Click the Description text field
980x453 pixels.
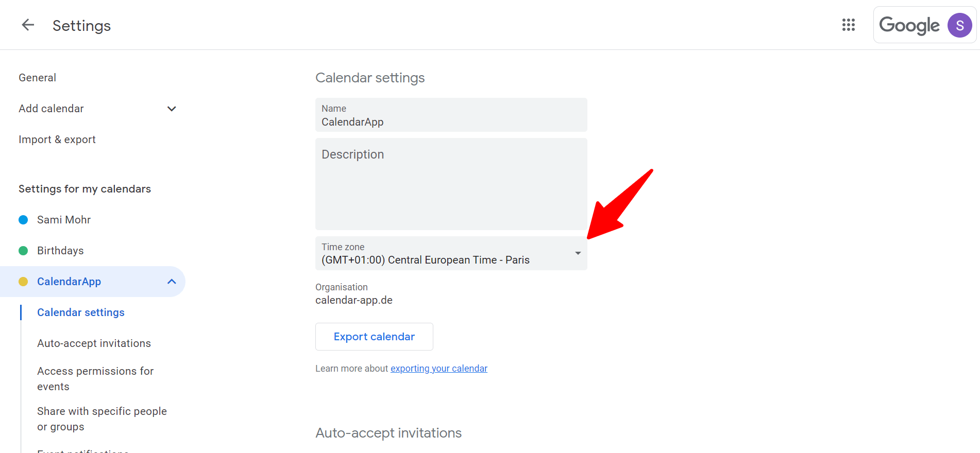[x=451, y=184]
